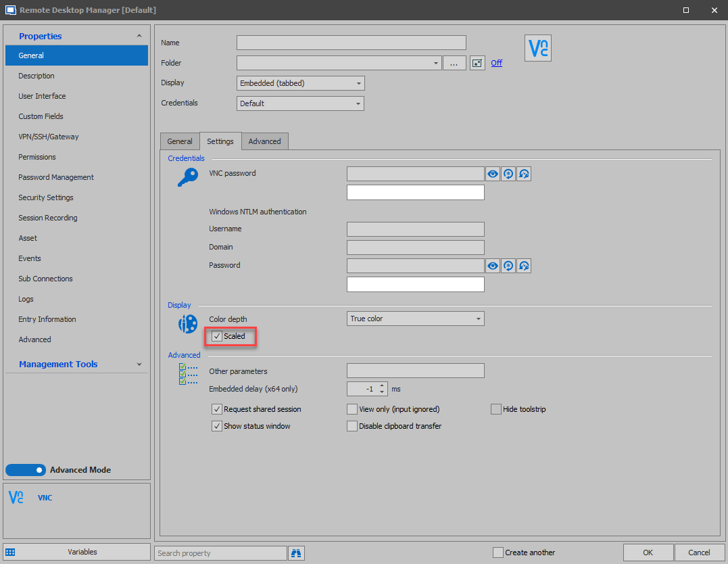The width and height of the screenshot is (728, 564).
Task: Check the Hide toolstrip option
Action: [495, 408]
